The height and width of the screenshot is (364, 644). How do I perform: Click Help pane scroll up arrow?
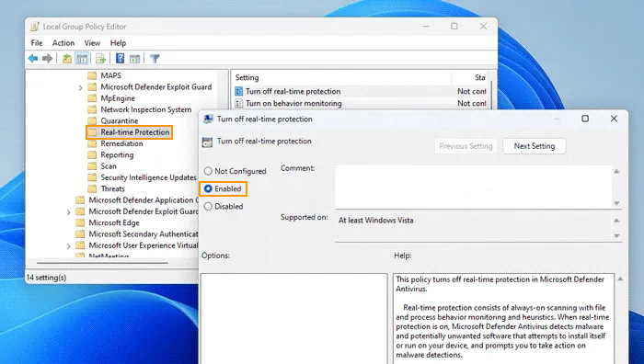620,279
